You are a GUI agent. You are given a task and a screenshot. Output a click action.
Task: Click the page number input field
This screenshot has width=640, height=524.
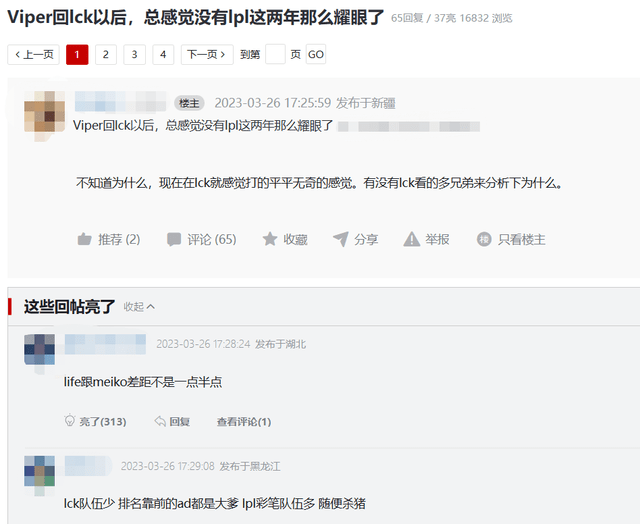click(x=275, y=54)
